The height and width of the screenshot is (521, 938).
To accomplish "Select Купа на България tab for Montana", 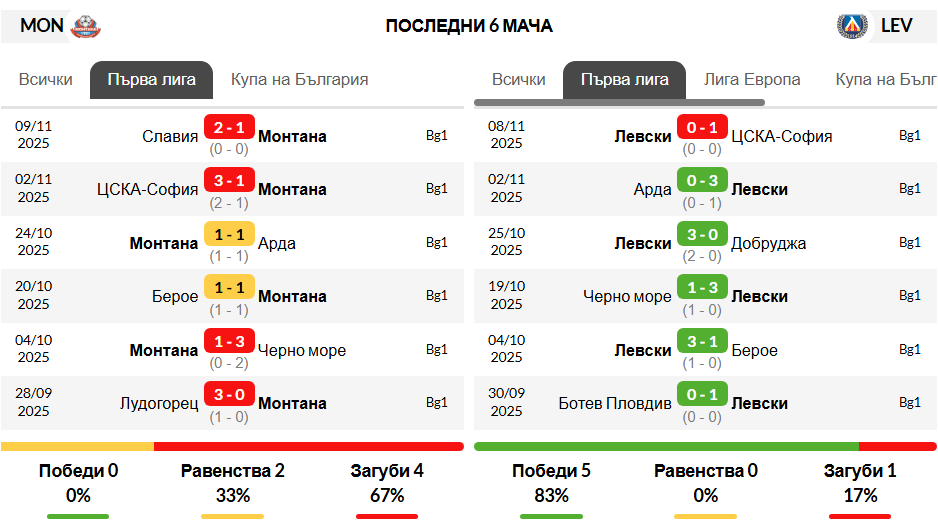I will [299, 80].
